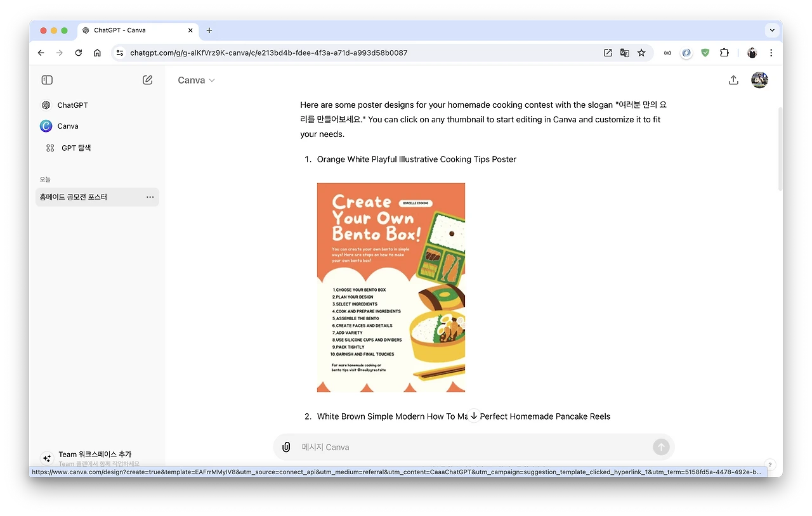Open options for 홈메이드 공모전 포스터 chat

150,197
